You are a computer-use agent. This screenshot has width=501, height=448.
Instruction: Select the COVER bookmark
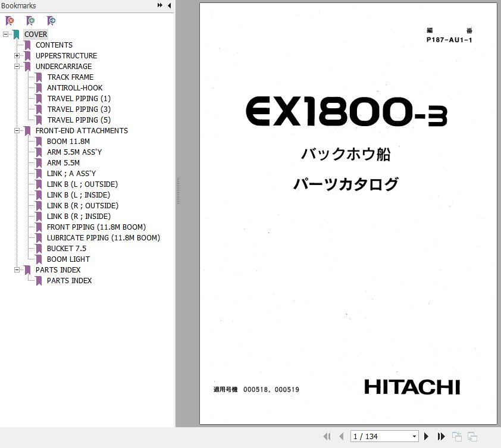pos(36,34)
